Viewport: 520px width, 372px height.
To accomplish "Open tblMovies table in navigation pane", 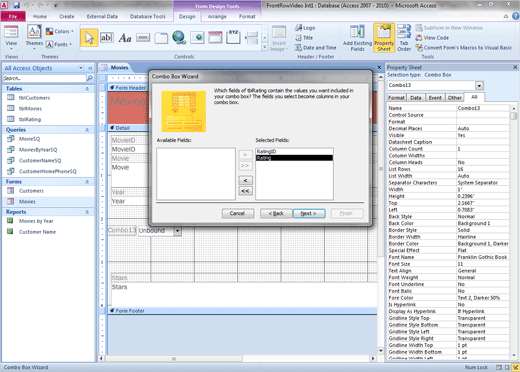I will point(30,109).
